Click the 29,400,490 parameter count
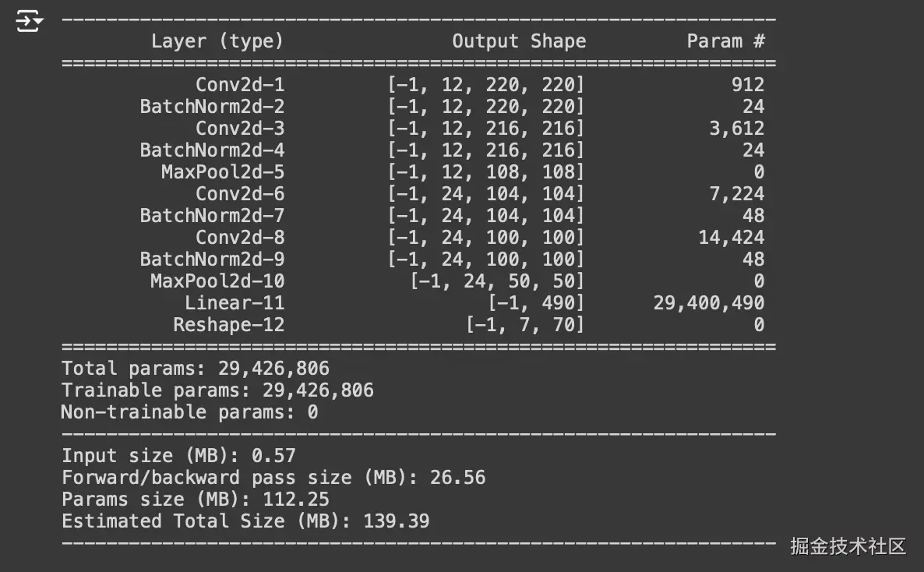 point(708,302)
